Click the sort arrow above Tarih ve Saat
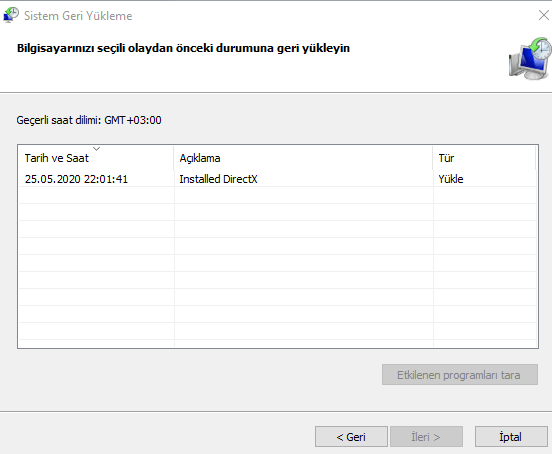The width and height of the screenshot is (552, 454). pos(96,149)
